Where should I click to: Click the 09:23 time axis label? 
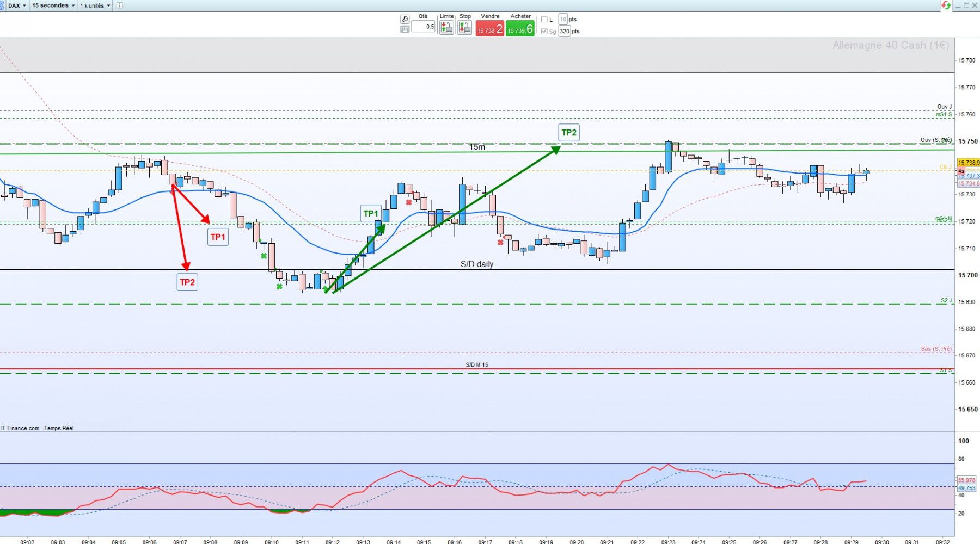click(668, 542)
